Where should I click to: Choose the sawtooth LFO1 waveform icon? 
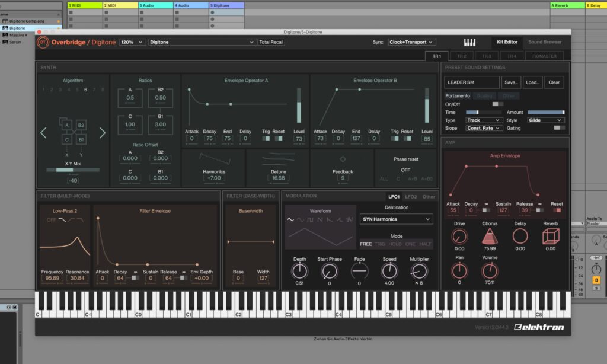pos(320,219)
